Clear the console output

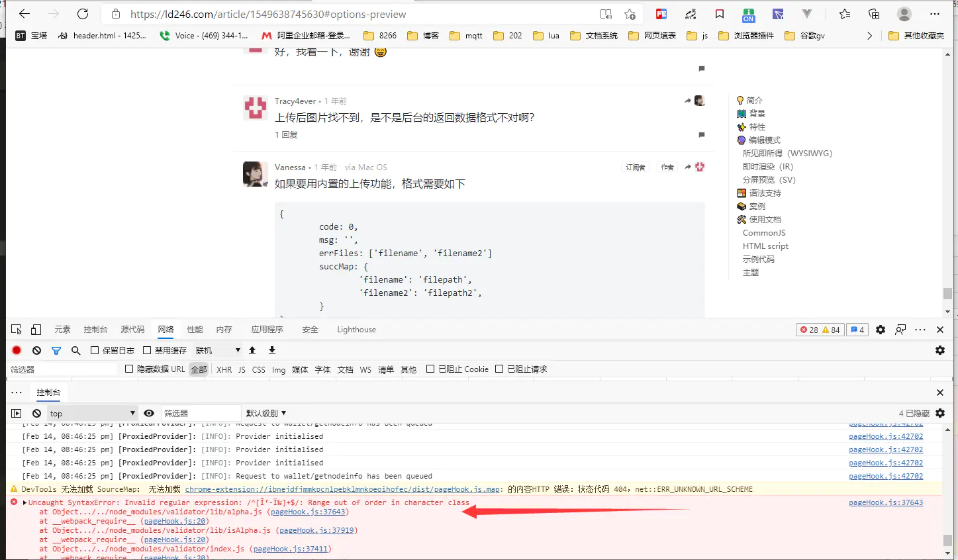[36, 413]
